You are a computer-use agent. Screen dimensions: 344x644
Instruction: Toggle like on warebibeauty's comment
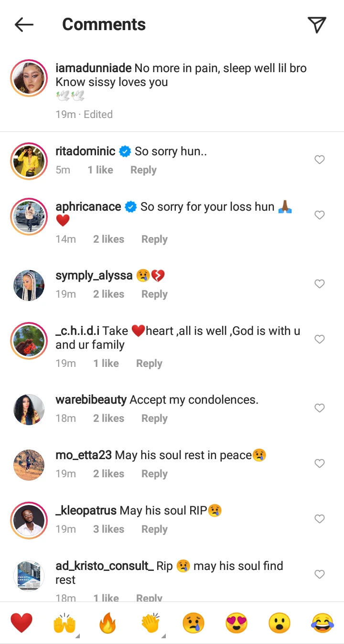(320, 408)
